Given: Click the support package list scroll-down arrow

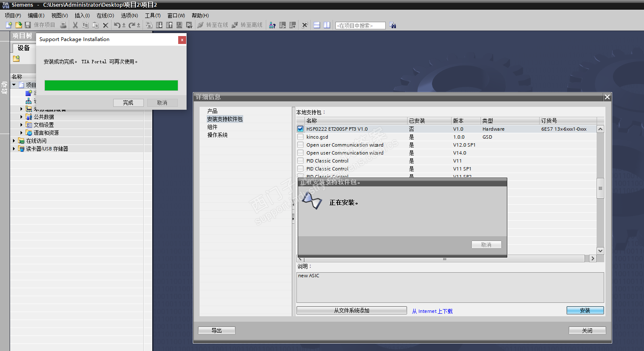Looking at the screenshot, I should [x=600, y=251].
